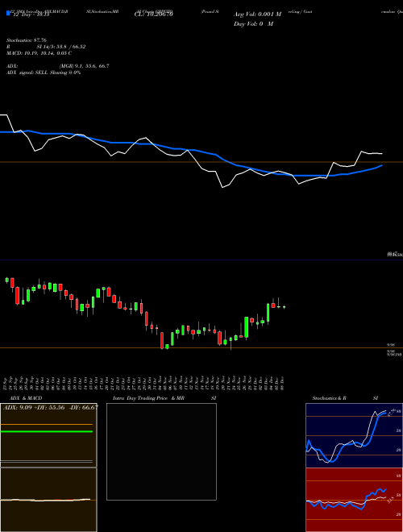Click the 'Stochastics & R SI' panel title
The height and width of the screenshot is (532, 403).
pos(345,398)
